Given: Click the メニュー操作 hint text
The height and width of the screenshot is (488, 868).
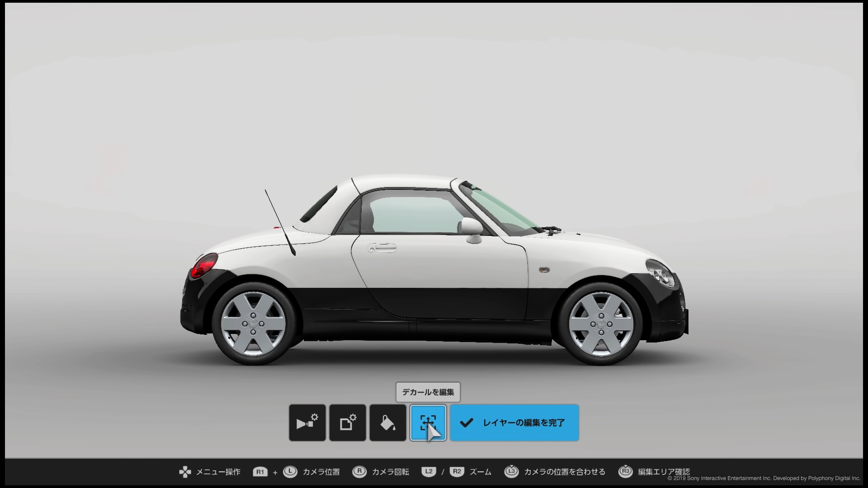Looking at the screenshot, I should click(x=218, y=472).
